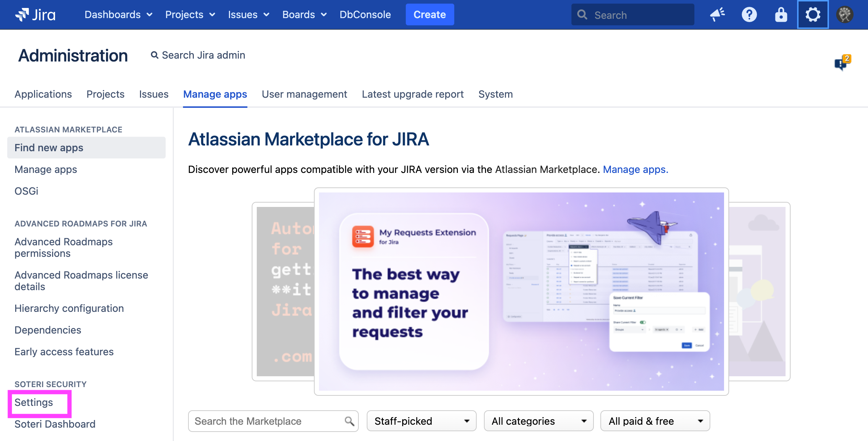Click the Jira logo home icon
Screen dimensions: 868x441
coord(35,14)
